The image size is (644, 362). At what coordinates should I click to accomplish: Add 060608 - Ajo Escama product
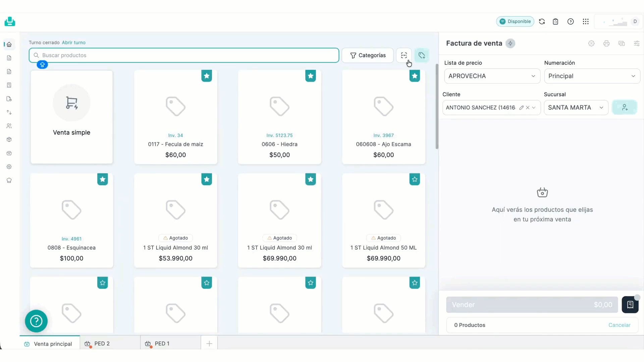pos(383,117)
